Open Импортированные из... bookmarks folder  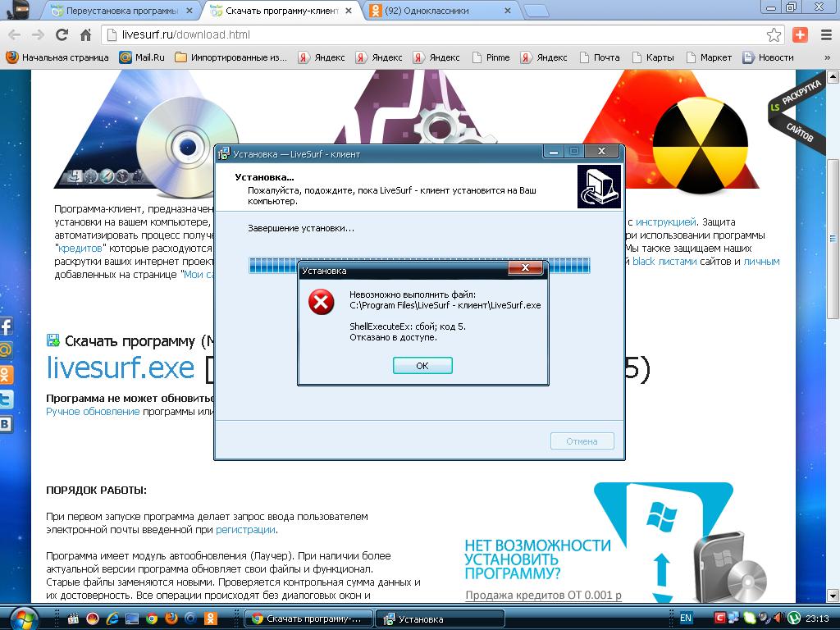coord(231,57)
